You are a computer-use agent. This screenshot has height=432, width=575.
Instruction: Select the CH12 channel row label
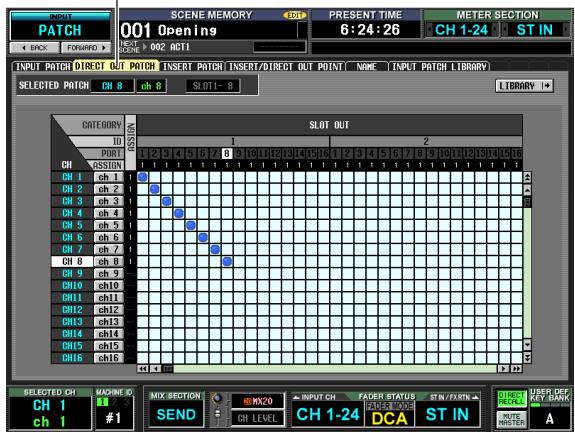point(72,310)
